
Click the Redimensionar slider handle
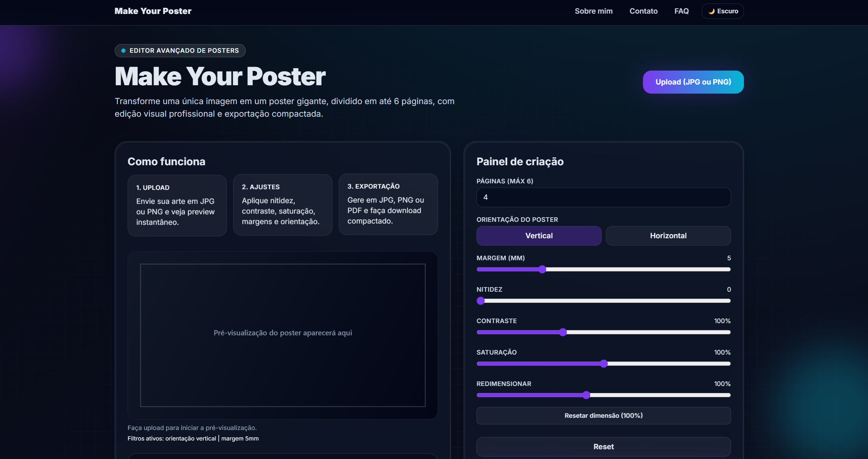(586, 395)
